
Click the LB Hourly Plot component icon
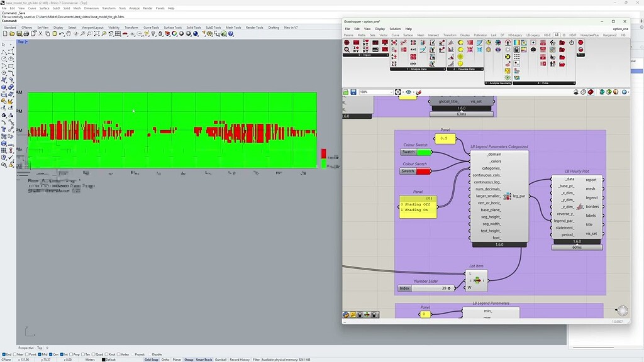[x=579, y=207]
